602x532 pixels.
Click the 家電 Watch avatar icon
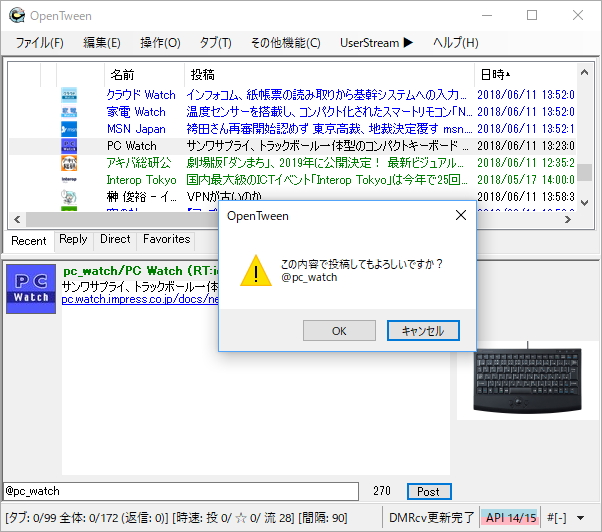tap(69, 112)
